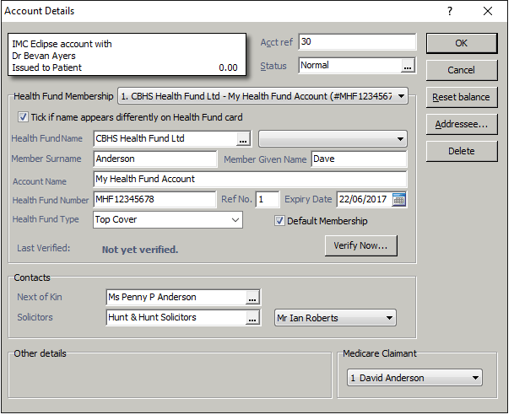
Task: Expand the Health Fund Membership dropdown
Action: pos(399,97)
